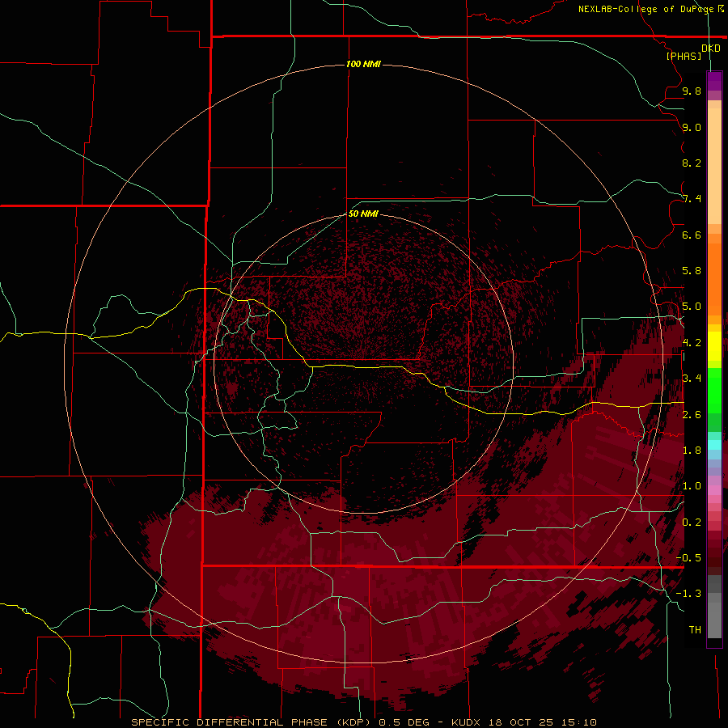
Task: Click the 3.4 value on the color scale
Action: click(x=692, y=379)
